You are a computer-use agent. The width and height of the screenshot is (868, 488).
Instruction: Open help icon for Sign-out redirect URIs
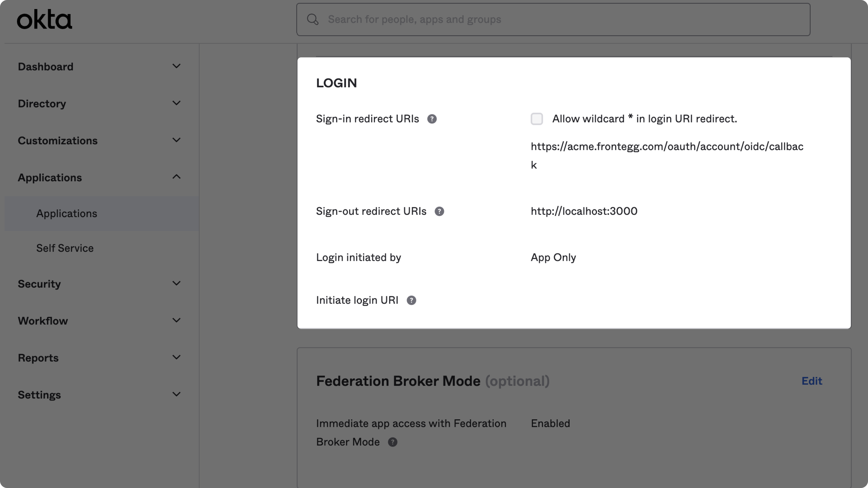pyautogui.click(x=439, y=211)
